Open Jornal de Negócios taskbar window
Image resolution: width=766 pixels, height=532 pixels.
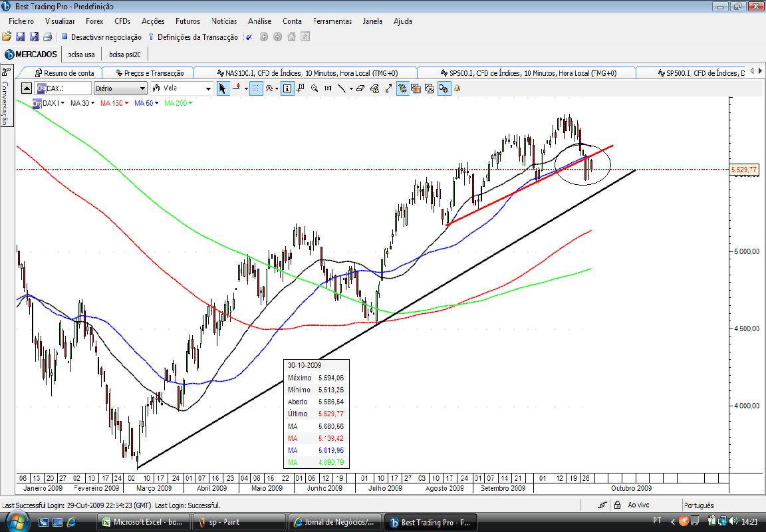[x=334, y=522]
